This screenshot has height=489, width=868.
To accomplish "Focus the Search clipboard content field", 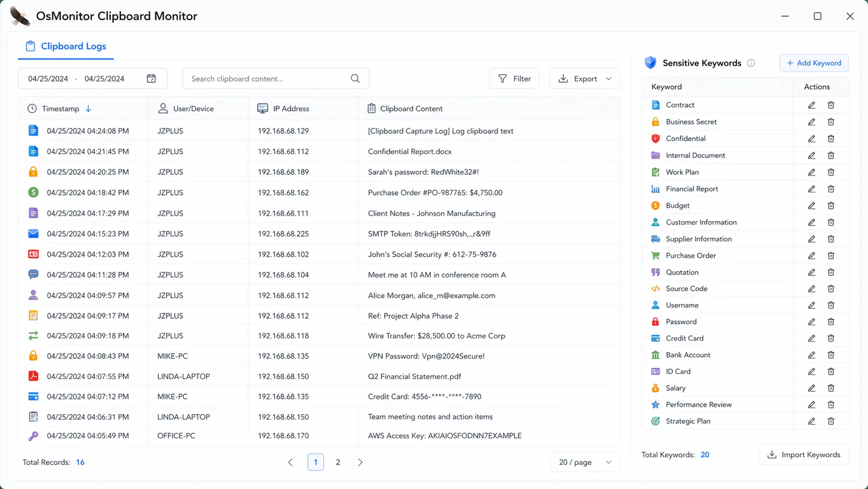I will (x=276, y=78).
